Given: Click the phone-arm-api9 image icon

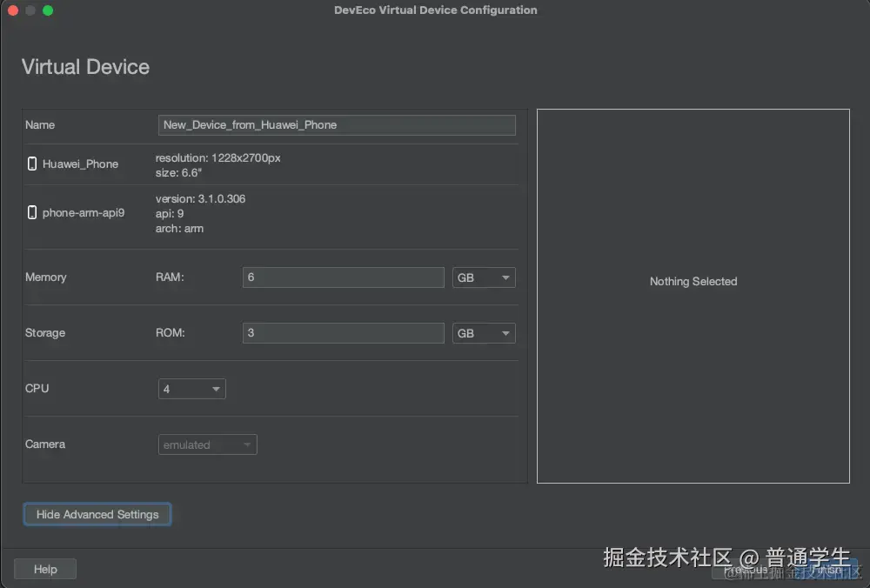Looking at the screenshot, I should point(32,212).
